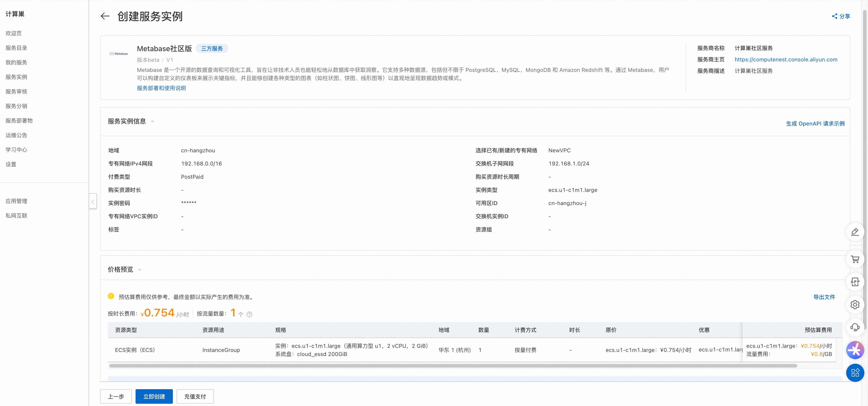Open the blue apps grid floating button

[x=855, y=373]
